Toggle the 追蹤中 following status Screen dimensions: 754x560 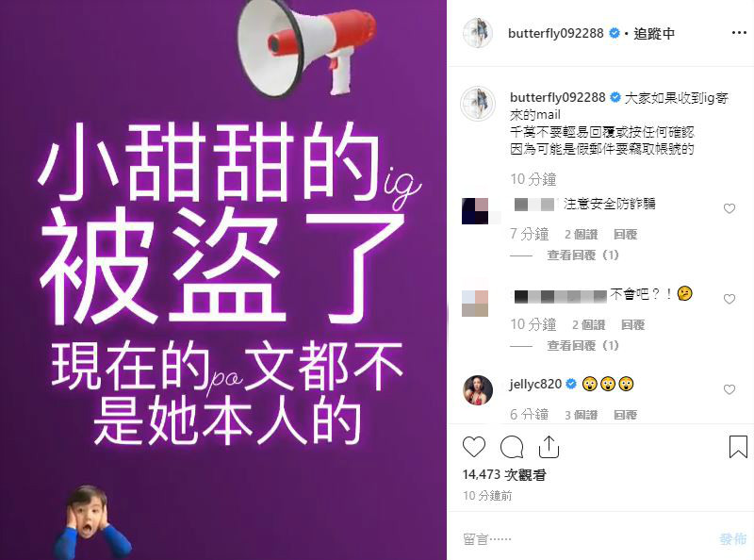[x=654, y=33]
